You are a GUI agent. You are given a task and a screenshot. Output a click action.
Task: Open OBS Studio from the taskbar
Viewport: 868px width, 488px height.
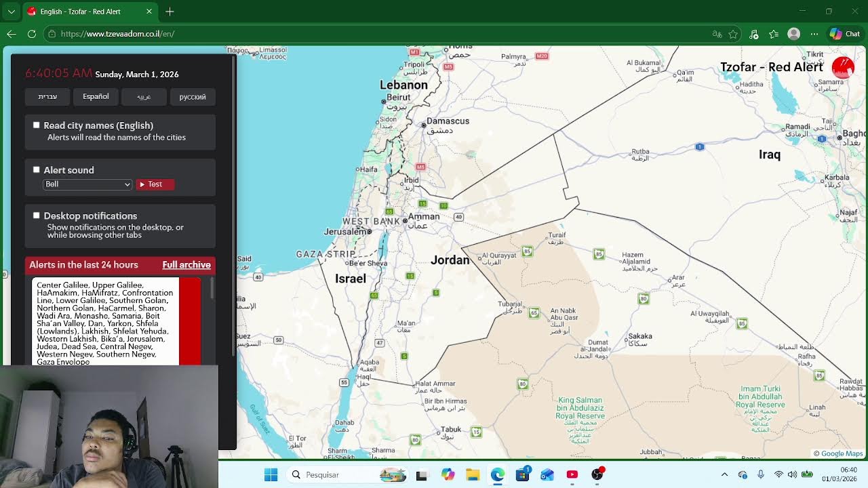click(x=597, y=475)
